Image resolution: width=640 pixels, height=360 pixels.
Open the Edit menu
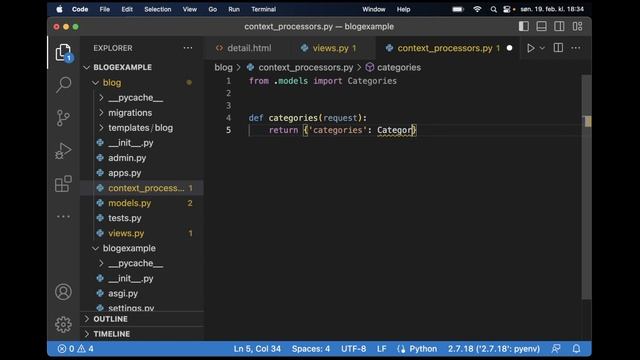[127, 9]
